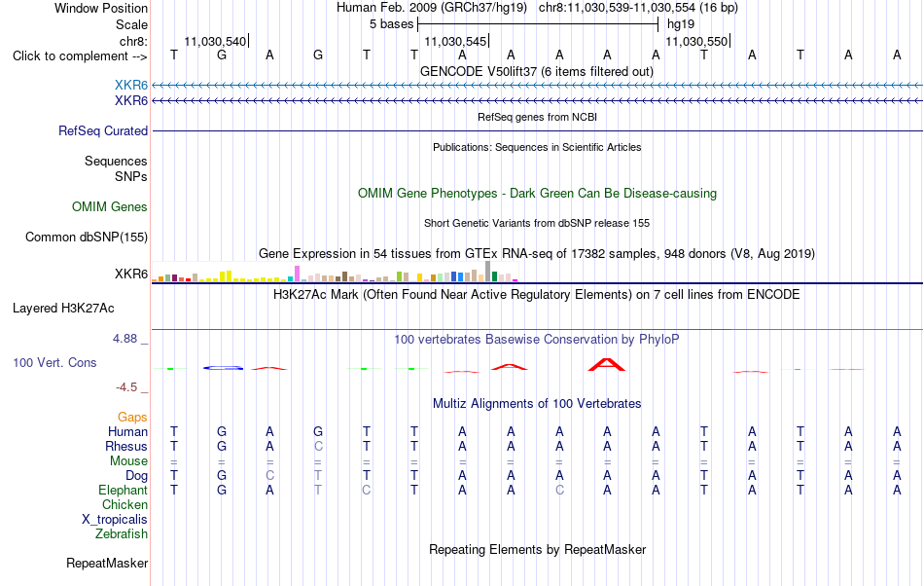This screenshot has height=586, width=924.
Task: Click the SNPs track label
Action: 131,176
